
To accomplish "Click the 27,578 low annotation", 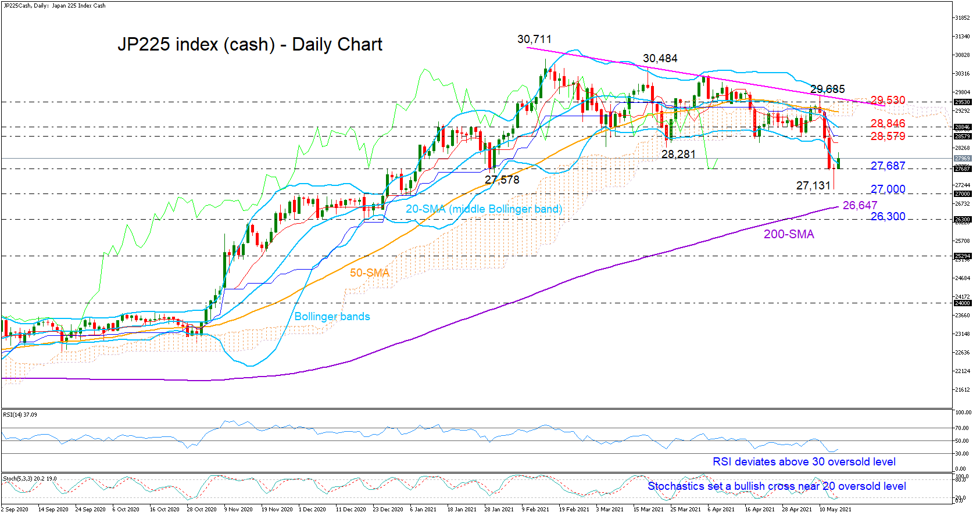I will pyautogui.click(x=502, y=180).
